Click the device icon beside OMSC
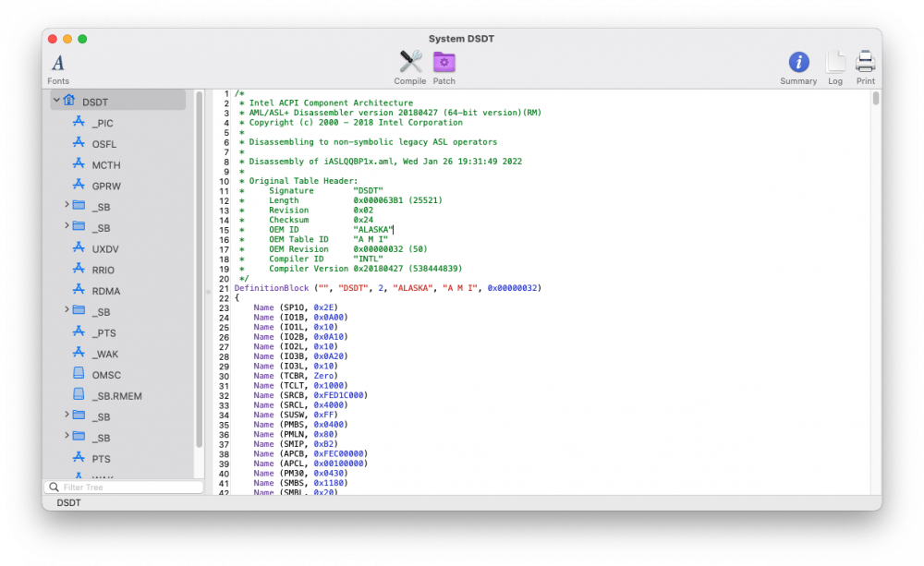Image resolution: width=924 pixels, height=566 pixels. [79, 374]
